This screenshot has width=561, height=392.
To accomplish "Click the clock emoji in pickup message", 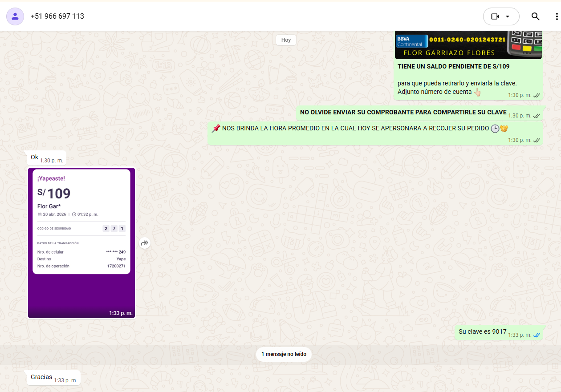I will coord(495,129).
